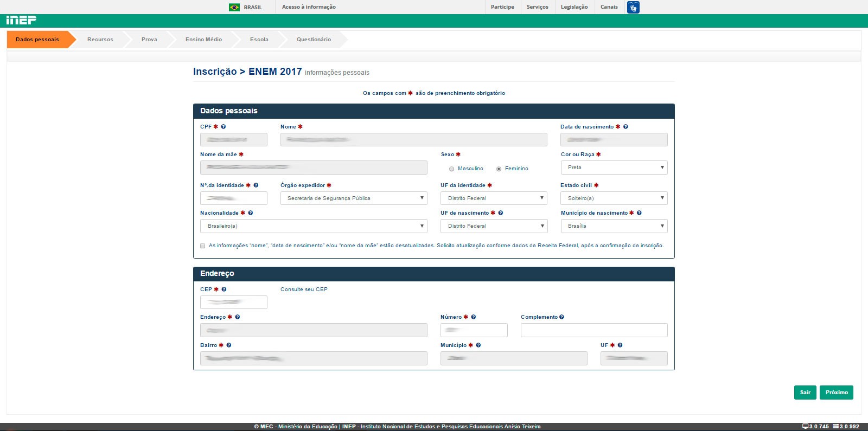Click help icon beside Município de nascimento

(639, 213)
